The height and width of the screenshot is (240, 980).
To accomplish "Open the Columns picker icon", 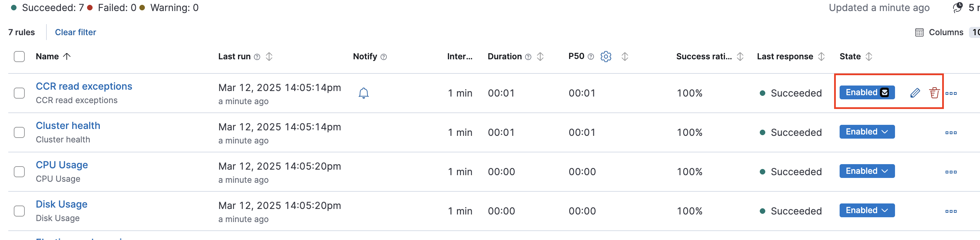I will pos(919,32).
